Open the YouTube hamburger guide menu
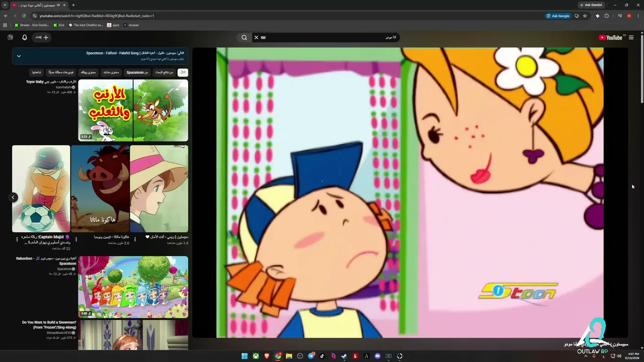 (631, 37)
